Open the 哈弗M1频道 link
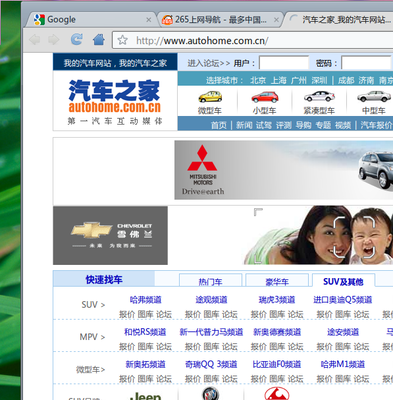This screenshot has height=400, width=393. pos(343,364)
